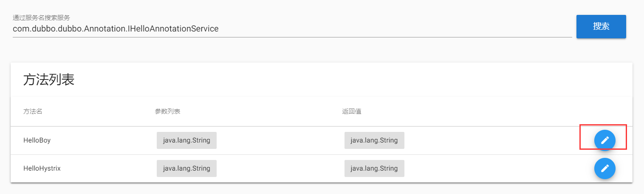The image size is (644, 194).
Task: Select the HelloBoy table row
Action: (x=322, y=140)
